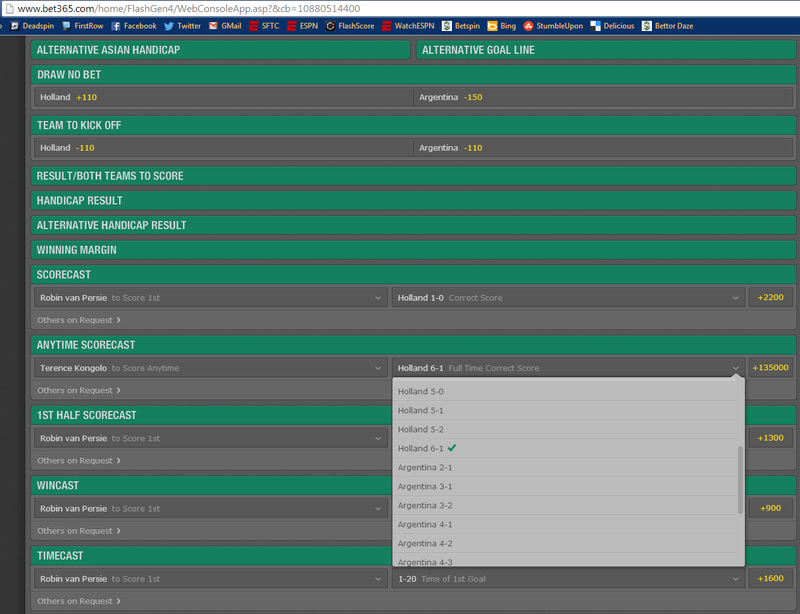800x614 pixels.
Task: Open Timecast 1-20 Time of 1st Goal dropdown
Action: (x=568, y=579)
